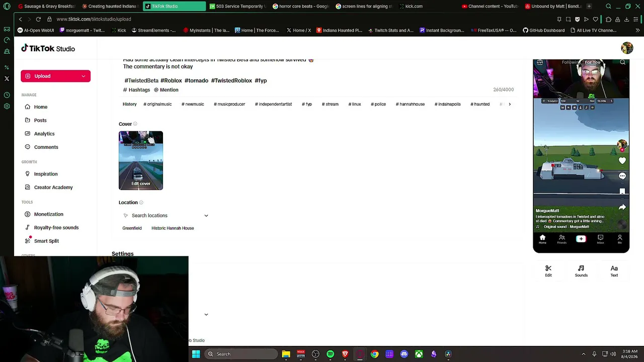644x362 pixels.
Task: Switch to the horror core beats Google tab
Action: (x=300, y=6)
